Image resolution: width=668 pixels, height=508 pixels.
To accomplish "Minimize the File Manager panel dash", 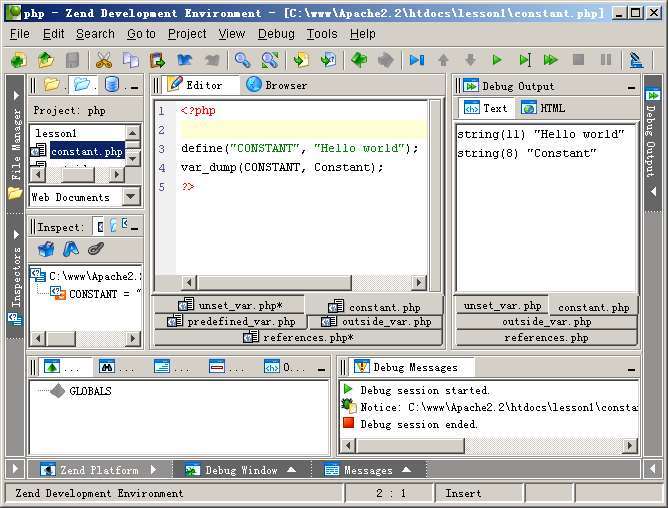I will pyautogui.click(x=135, y=87).
